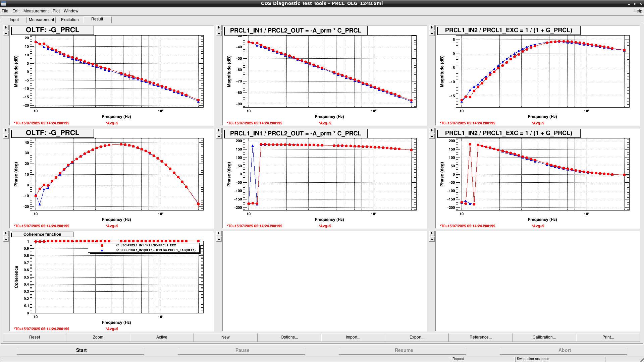
Task: Click up-arrow button of PRCL1_IN2/PRCL1_EXC magnitude plot
Action: click(x=432, y=33)
